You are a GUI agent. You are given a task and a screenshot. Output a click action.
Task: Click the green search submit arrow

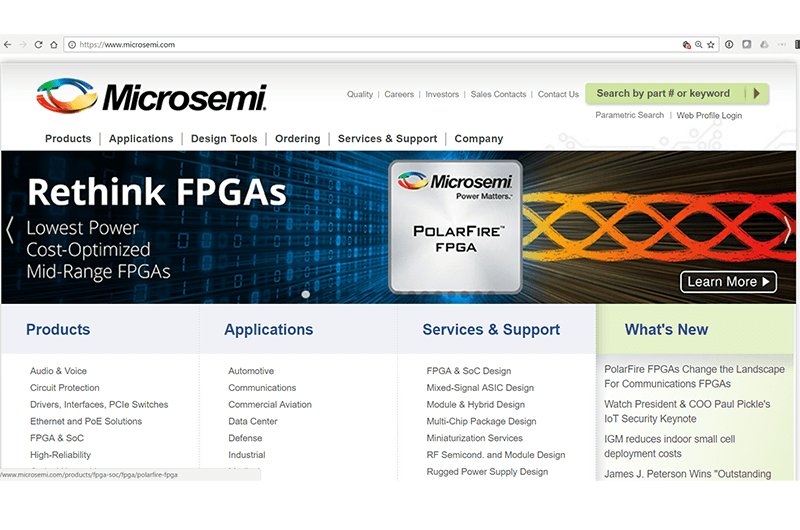tap(757, 93)
